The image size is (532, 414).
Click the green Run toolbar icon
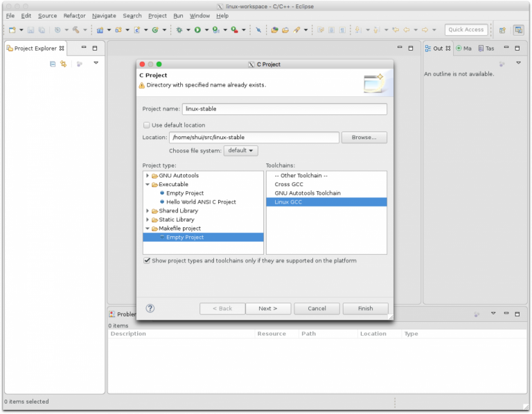[197, 30]
